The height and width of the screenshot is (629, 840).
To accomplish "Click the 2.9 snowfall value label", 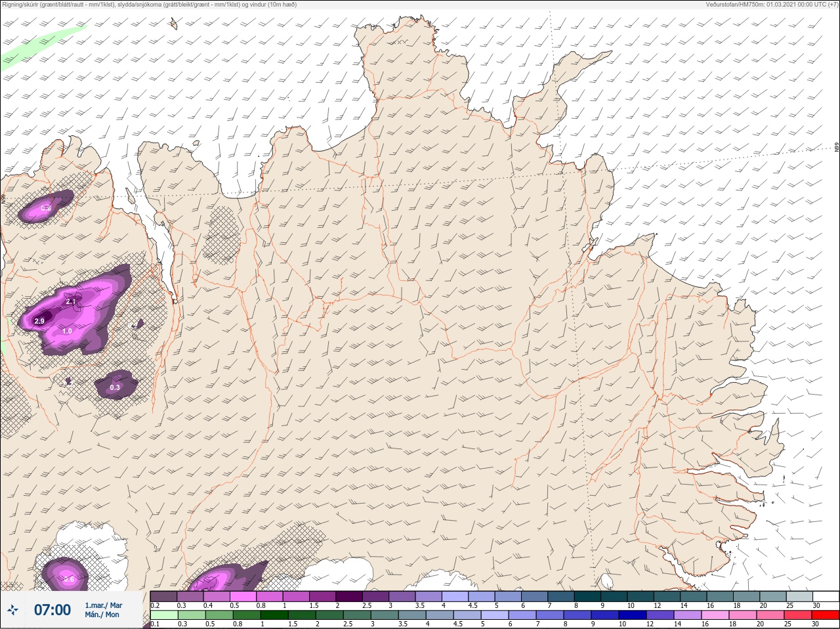I will 39,321.
